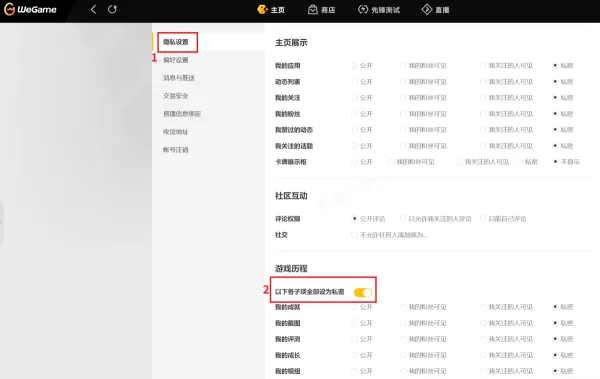Viewport: 600px width, 379px height.
Task: Set 我的成长 to 我的粉丝可见
Action: pyautogui.click(x=403, y=355)
